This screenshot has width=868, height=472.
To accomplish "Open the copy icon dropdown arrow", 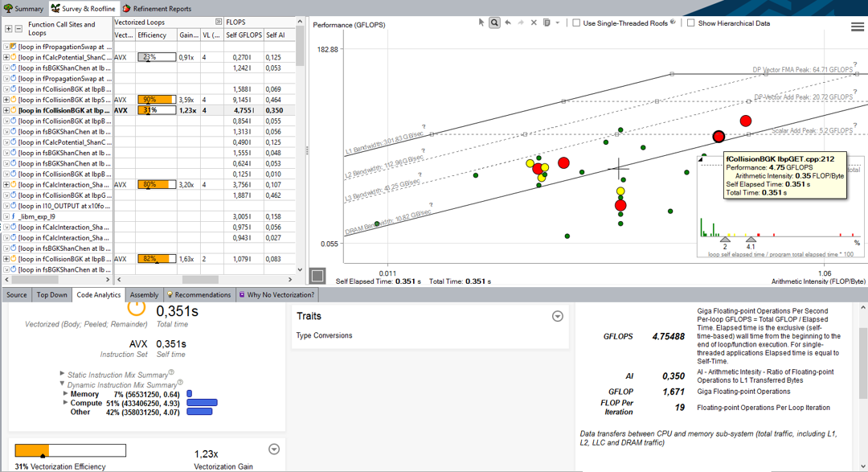I will click(558, 23).
